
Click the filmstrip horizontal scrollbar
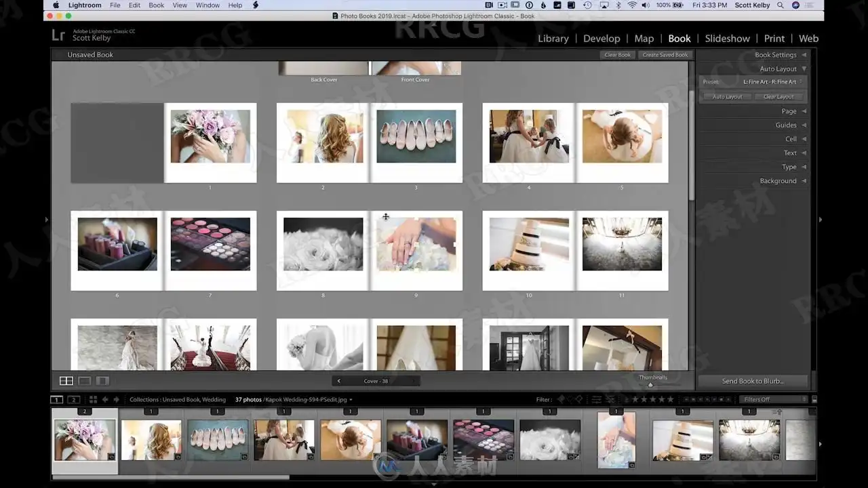[x=171, y=478]
